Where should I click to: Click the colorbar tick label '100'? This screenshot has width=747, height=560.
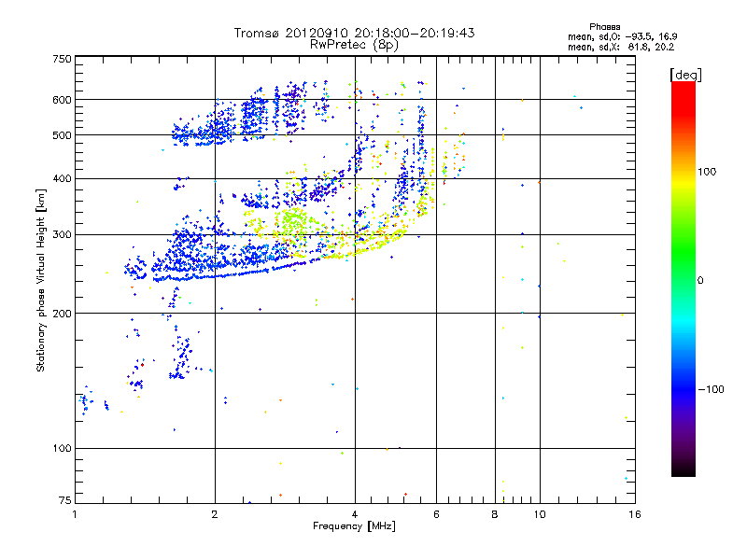(707, 172)
